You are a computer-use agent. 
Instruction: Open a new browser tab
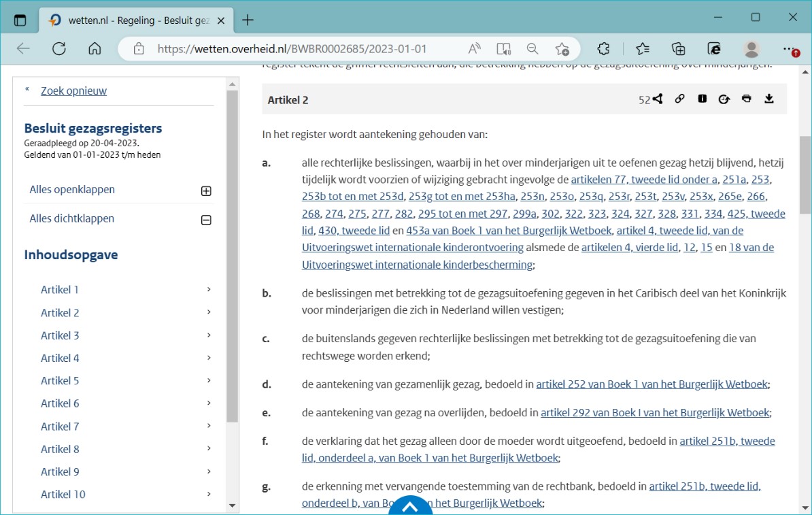point(248,20)
